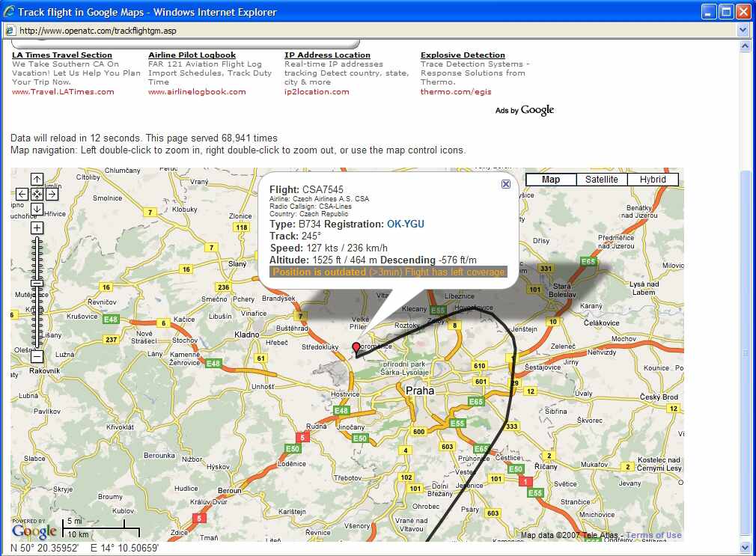Switch map view to Map
756x556 pixels.
tap(551, 180)
